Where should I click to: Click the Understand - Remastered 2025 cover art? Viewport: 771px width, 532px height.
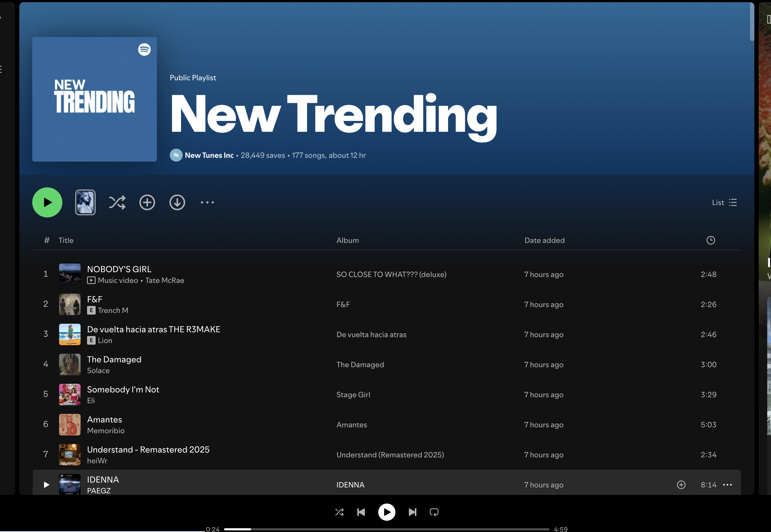tap(70, 455)
